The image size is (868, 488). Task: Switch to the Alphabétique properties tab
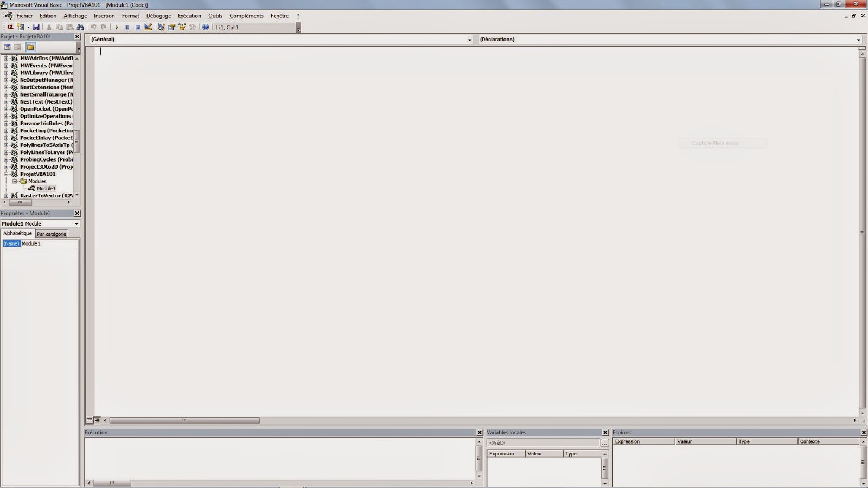(x=17, y=233)
